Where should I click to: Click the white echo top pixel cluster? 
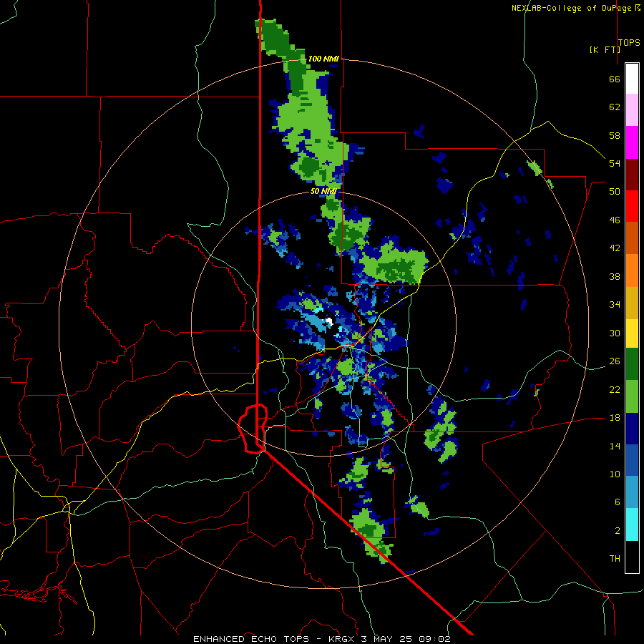tap(328, 321)
